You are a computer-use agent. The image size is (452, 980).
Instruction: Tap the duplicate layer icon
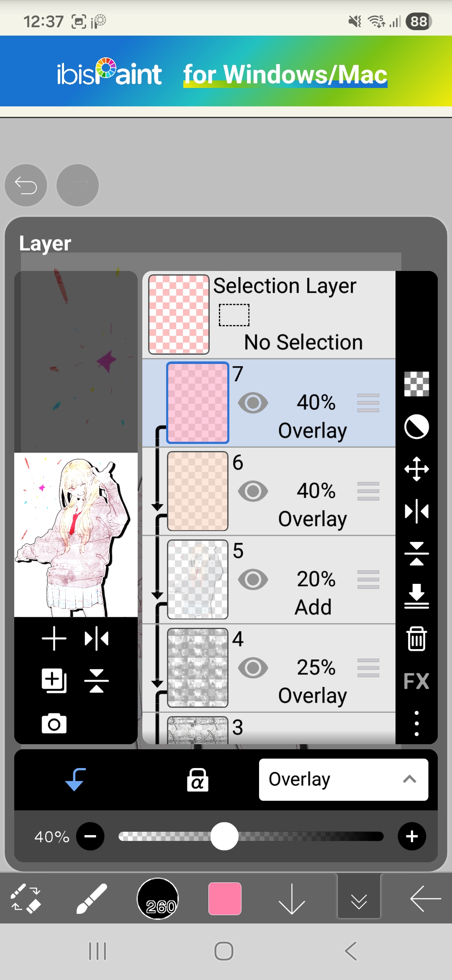coord(54,681)
